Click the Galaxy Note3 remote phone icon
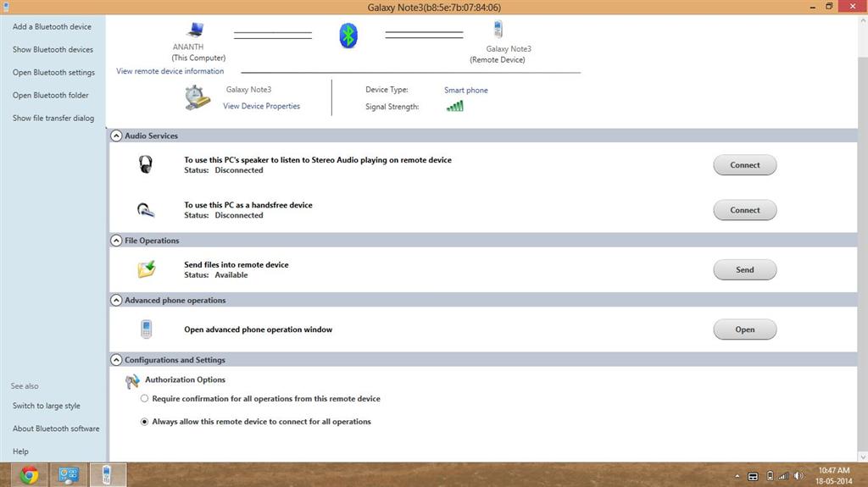The image size is (868, 487). (498, 29)
